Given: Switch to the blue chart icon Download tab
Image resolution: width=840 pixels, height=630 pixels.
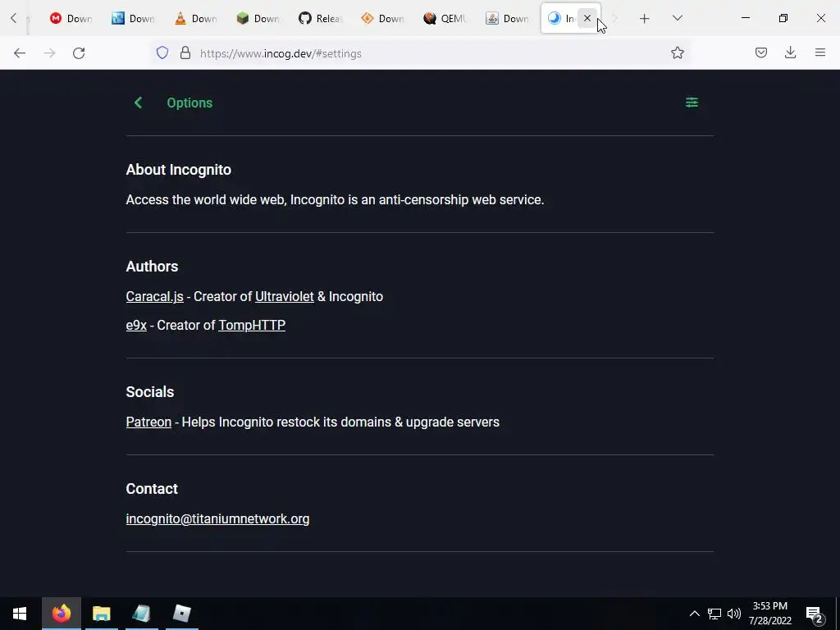Looking at the screenshot, I should tap(134, 18).
